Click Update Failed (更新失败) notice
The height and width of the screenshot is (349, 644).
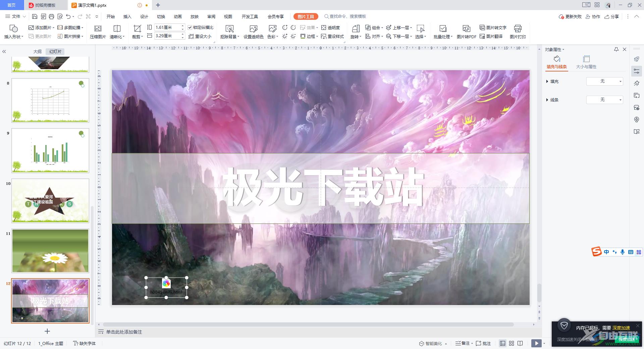coord(570,16)
